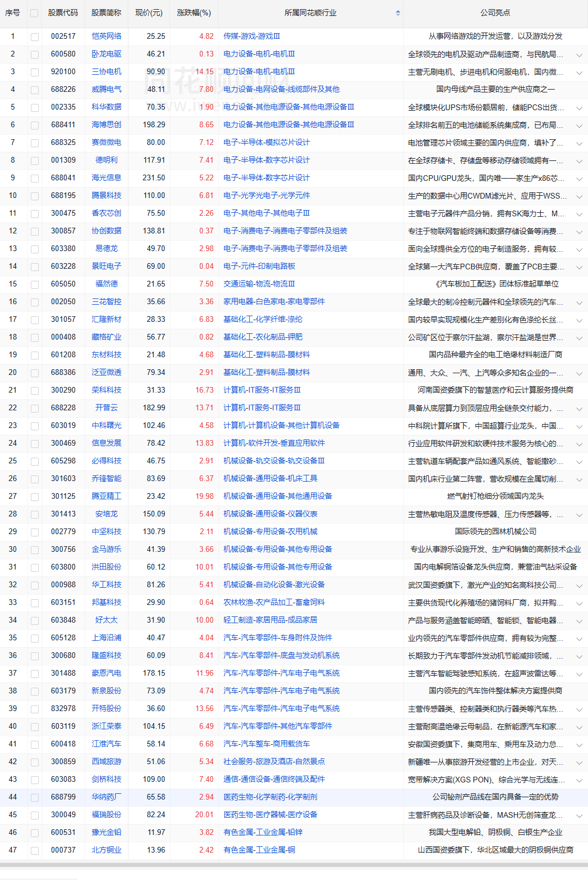Select the checkbox for row 688799
The width and height of the screenshot is (588, 880).
point(35,798)
